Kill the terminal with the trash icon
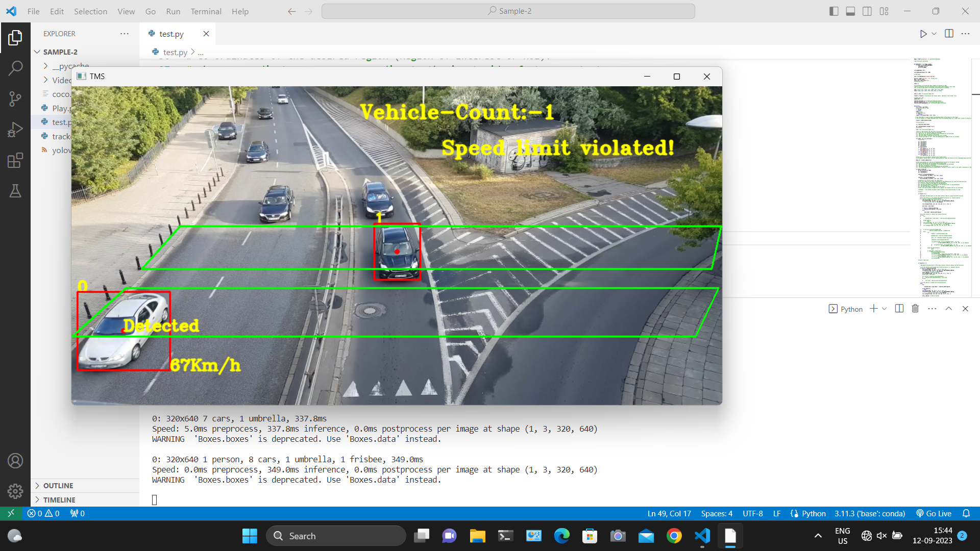Viewport: 980px width, 551px height. point(915,308)
